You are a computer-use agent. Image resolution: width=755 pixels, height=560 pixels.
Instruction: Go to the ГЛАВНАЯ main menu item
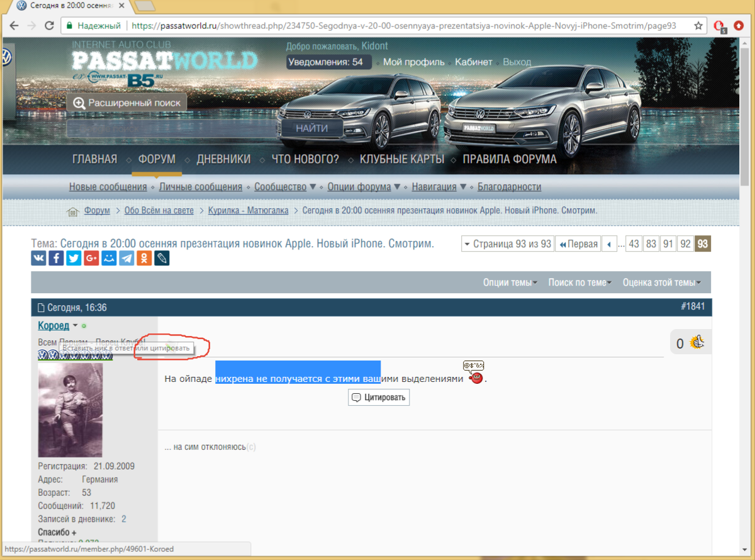point(94,159)
